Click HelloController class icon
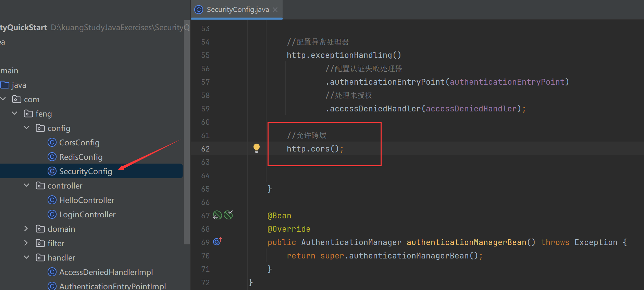 [52, 200]
